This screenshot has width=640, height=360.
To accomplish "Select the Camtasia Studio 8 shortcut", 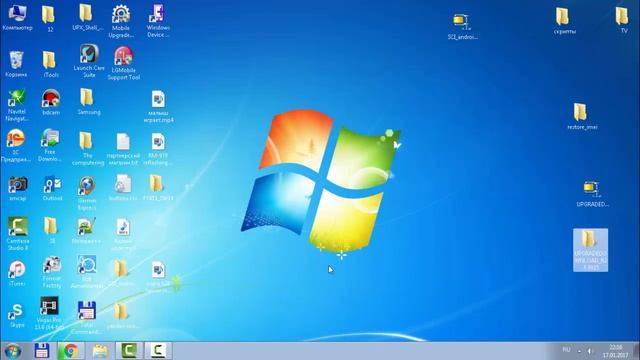I will coord(18,233).
